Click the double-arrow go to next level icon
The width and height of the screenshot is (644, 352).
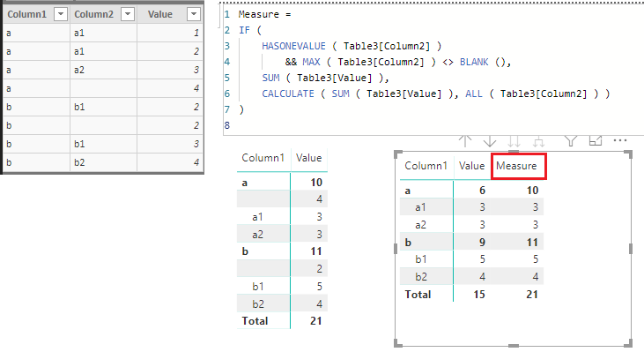click(x=514, y=141)
